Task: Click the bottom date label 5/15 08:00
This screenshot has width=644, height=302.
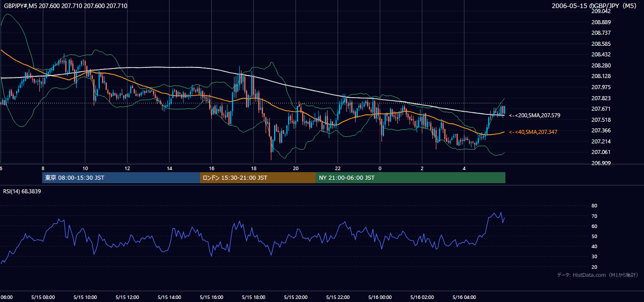Action: [x=43, y=297]
